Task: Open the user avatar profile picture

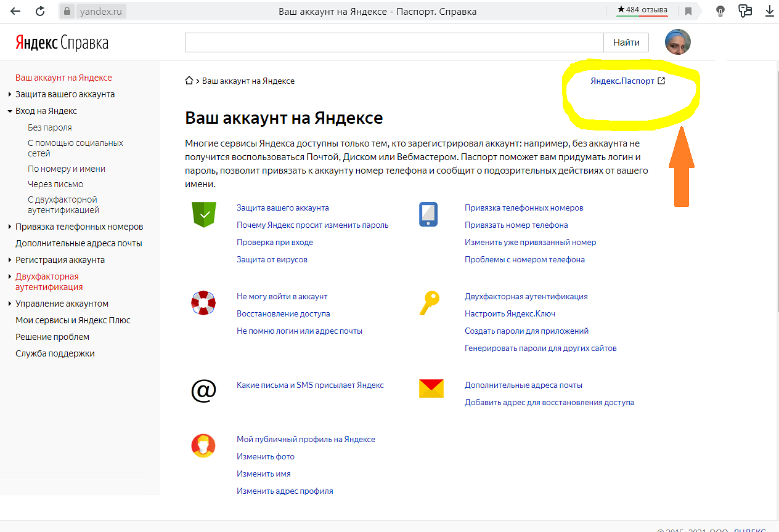Action: tap(677, 42)
